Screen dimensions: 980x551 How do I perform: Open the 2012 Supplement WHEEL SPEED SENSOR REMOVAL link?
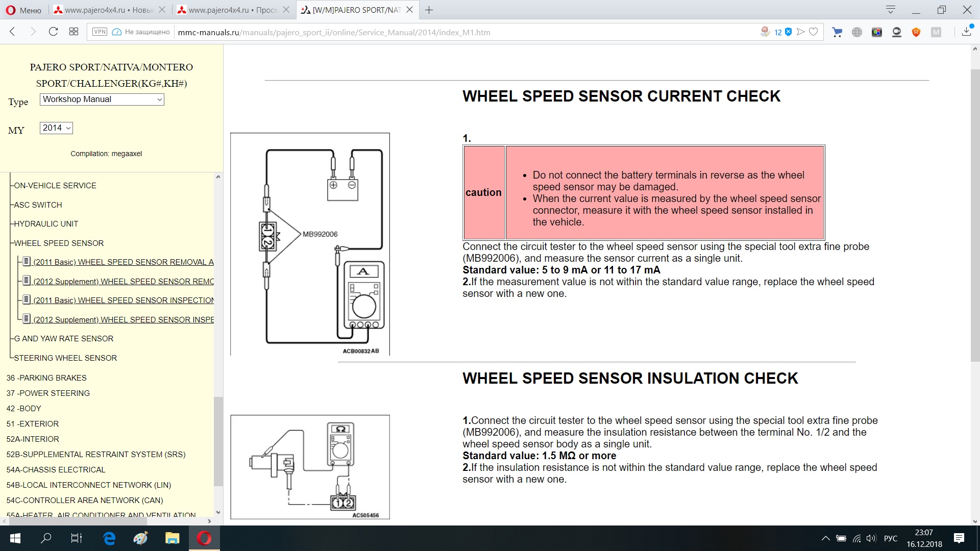pyautogui.click(x=124, y=282)
